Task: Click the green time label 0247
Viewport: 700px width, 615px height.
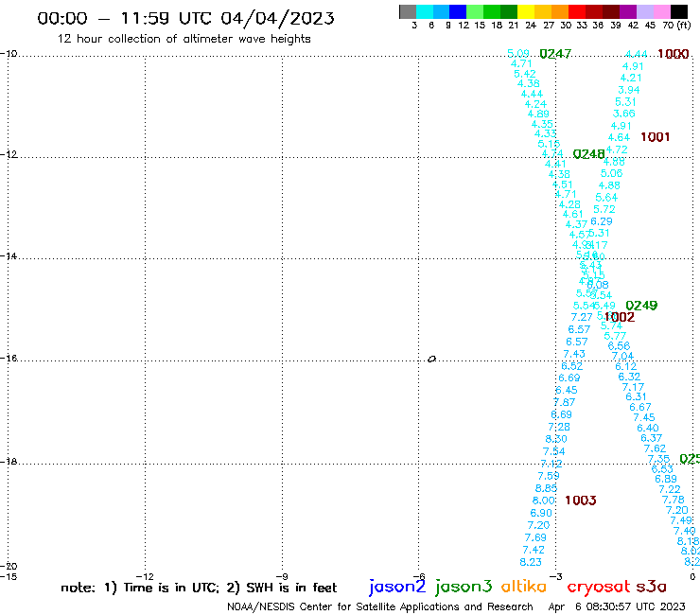Action: pos(555,54)
